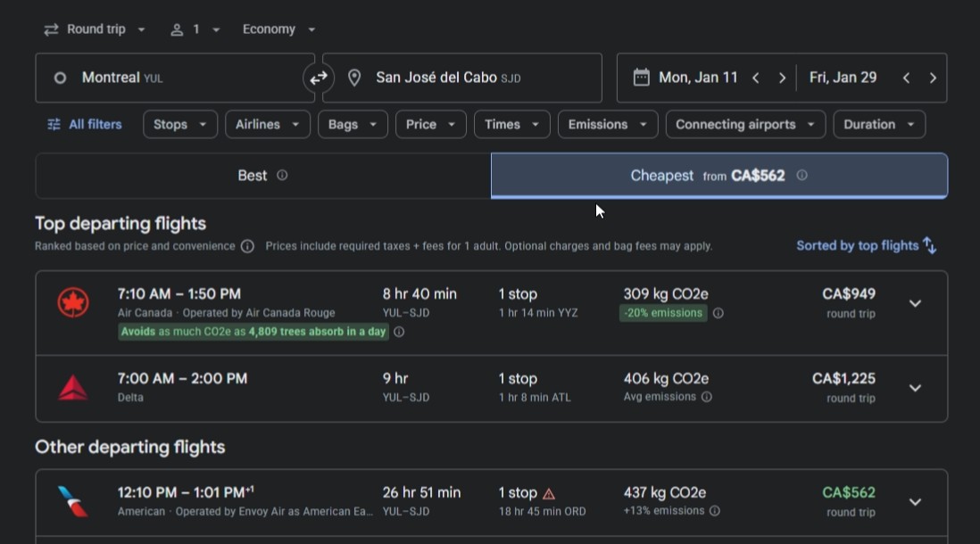980x544 pixels.
Task: Show info for +13% emissions on American flight
Action: [x=715, y=511]
